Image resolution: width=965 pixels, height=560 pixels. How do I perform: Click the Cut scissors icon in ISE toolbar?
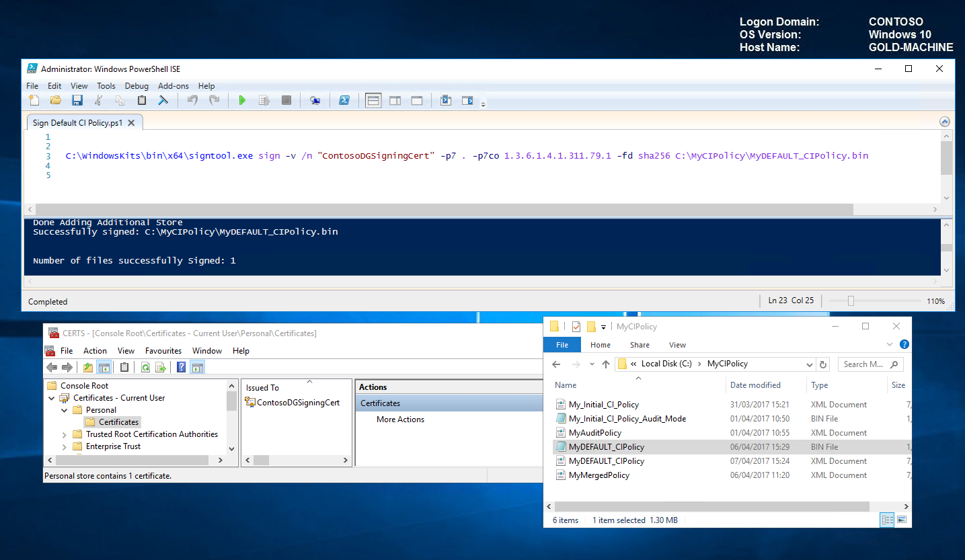[x=99, y=101]
